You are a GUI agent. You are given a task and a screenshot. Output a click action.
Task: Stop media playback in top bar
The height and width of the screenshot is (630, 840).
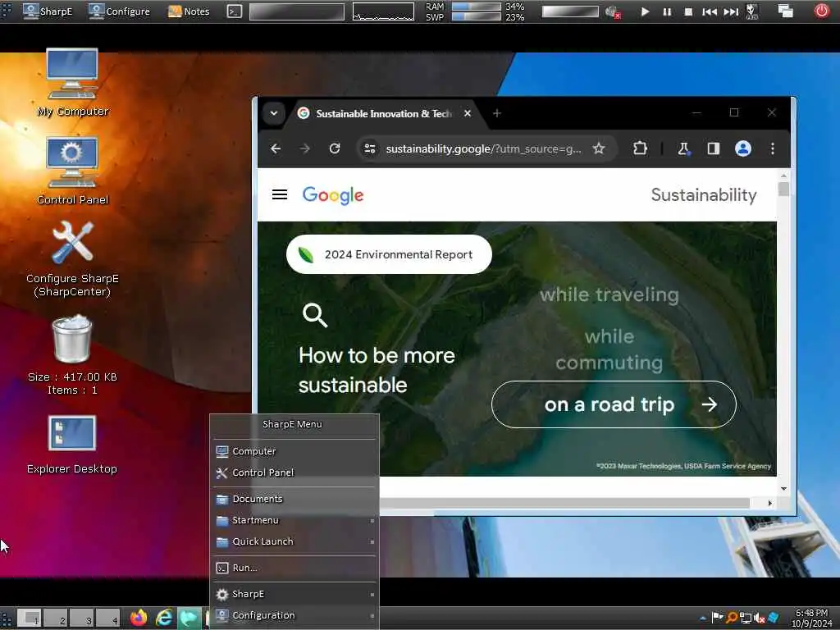point(688,11)
